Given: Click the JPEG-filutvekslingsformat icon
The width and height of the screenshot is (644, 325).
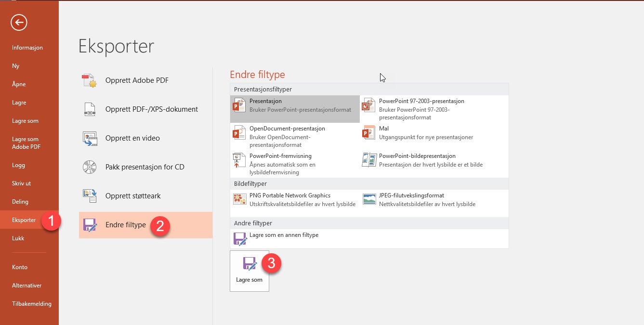Looking at the screenshot, I should [x=368, y=199].
